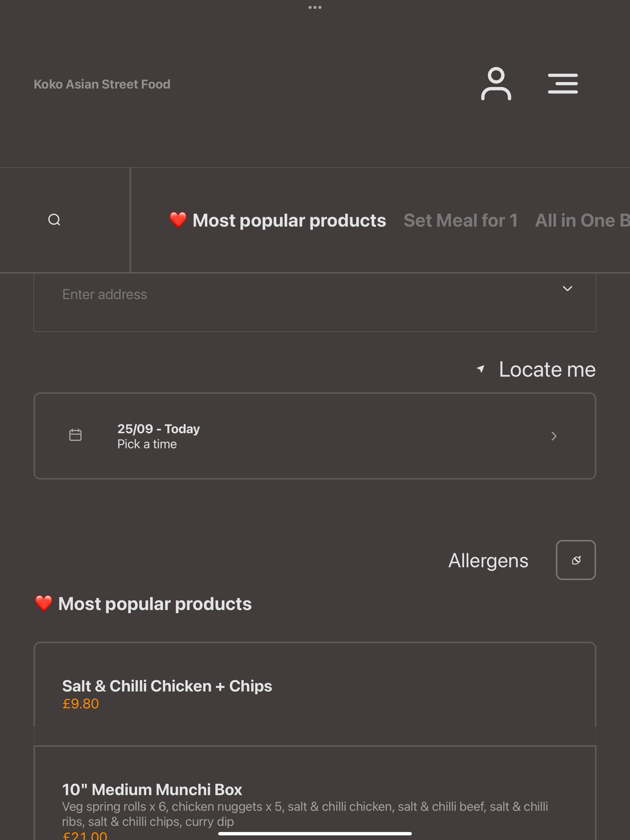Click the Koko Asian Street Food title
The width and height of the screenshot is (630, 840).
point(102,84)
